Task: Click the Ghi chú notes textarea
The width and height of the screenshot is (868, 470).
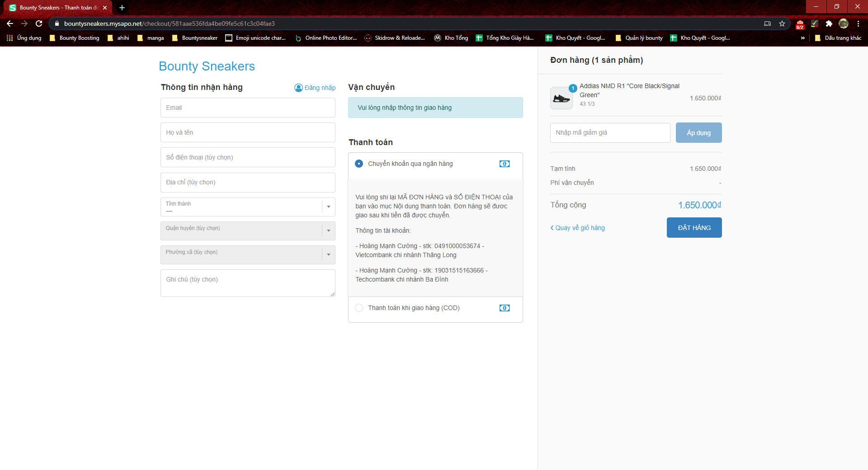Action: 248,283
